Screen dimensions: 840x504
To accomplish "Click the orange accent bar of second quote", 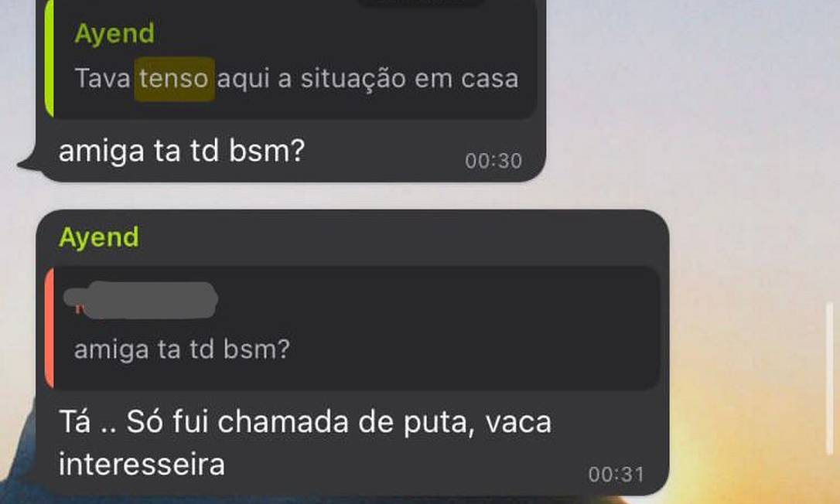I will tap(50, 328).
